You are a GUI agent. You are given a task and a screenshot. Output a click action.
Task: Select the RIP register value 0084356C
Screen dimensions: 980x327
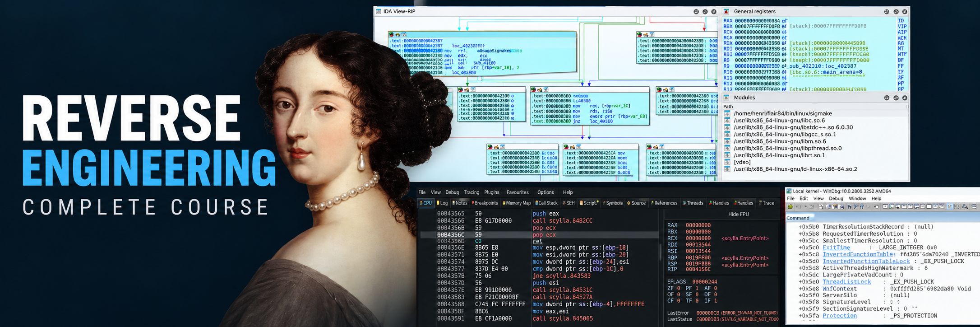coord(698,269)
